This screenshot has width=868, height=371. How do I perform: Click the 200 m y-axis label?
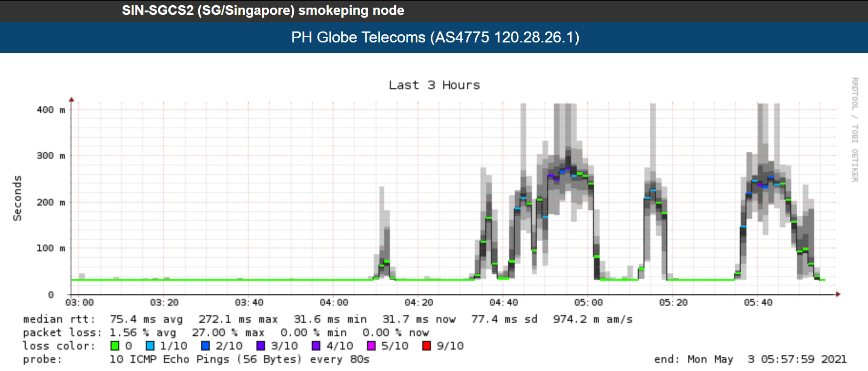(51, 202)
